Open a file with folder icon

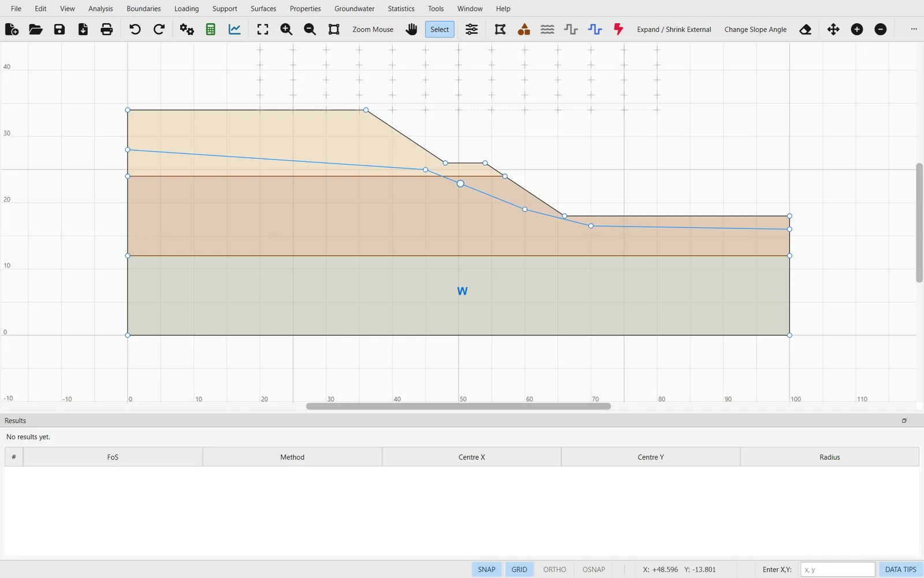pyautogui.click(x=35, y=29)
